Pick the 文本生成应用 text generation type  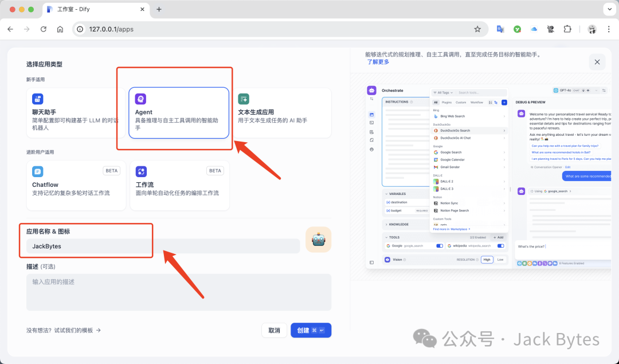(x=282, y=113)
